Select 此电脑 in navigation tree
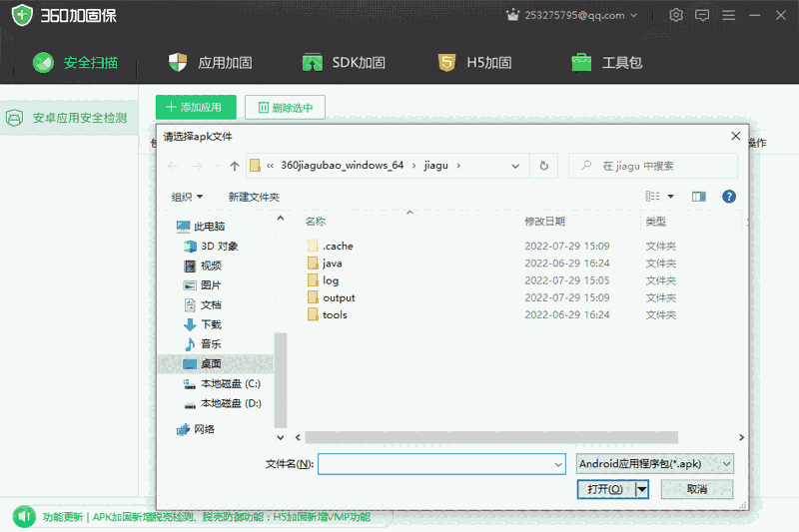The height and width of the screenshot is (532, 799). point(201,227)
